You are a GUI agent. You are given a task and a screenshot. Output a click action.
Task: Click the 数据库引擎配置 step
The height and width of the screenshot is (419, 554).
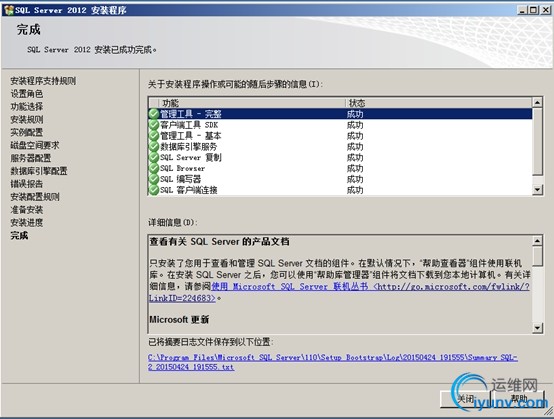pyautogui.click(x=39, y=171)
